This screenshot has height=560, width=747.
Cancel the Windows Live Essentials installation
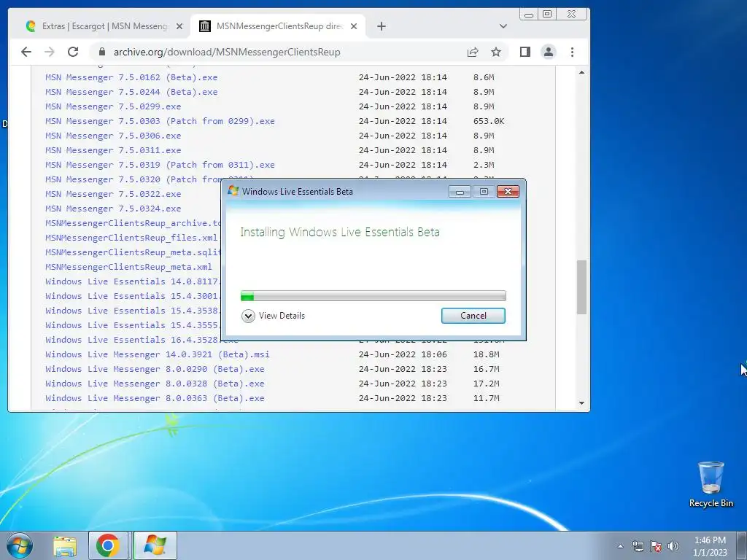pos(473,316)
